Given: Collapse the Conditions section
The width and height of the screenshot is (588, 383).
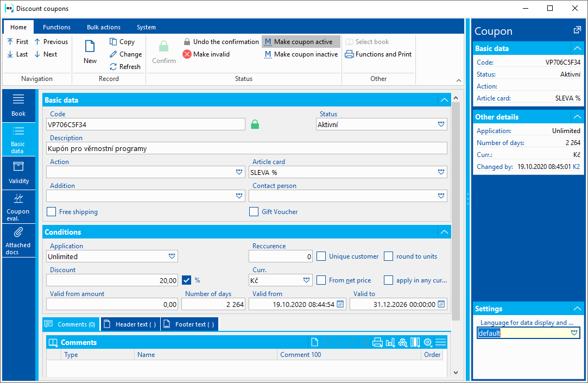Looking at the screenshot, I should pyautogui.click(x=444, y=232).
